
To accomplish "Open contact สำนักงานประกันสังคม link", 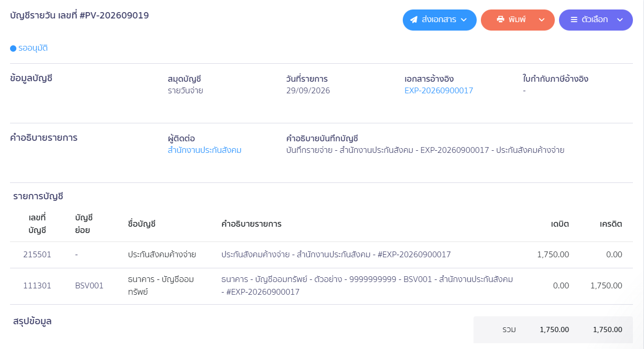I will click(204, 150).
